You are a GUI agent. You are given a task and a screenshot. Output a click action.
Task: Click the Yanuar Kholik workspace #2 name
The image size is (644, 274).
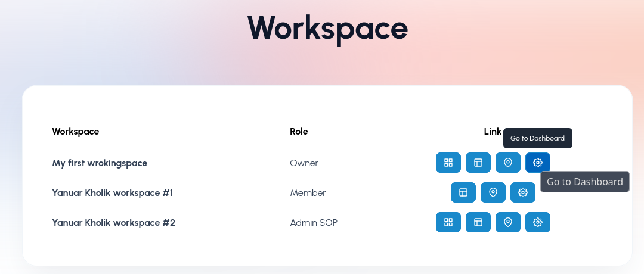point(113,222)
